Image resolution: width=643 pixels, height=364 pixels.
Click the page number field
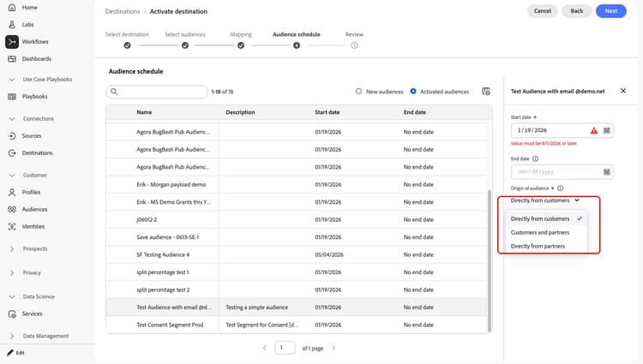pyautogui.click(x=285, y=348)
